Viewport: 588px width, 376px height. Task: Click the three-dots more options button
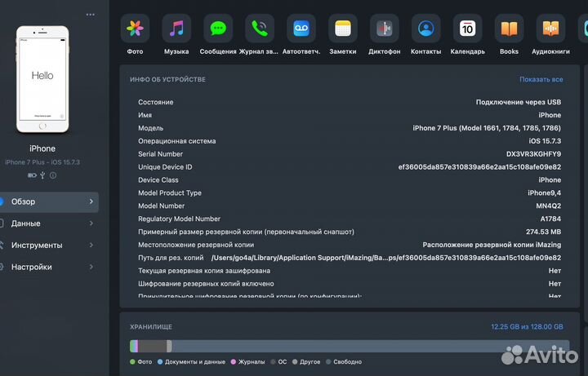[90, 15]
